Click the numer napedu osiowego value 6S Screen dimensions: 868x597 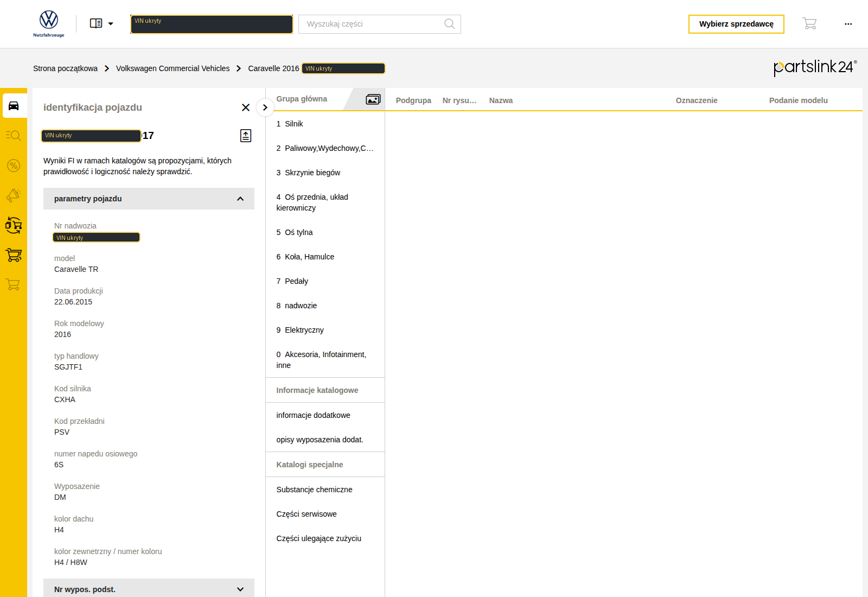point(59,465)
